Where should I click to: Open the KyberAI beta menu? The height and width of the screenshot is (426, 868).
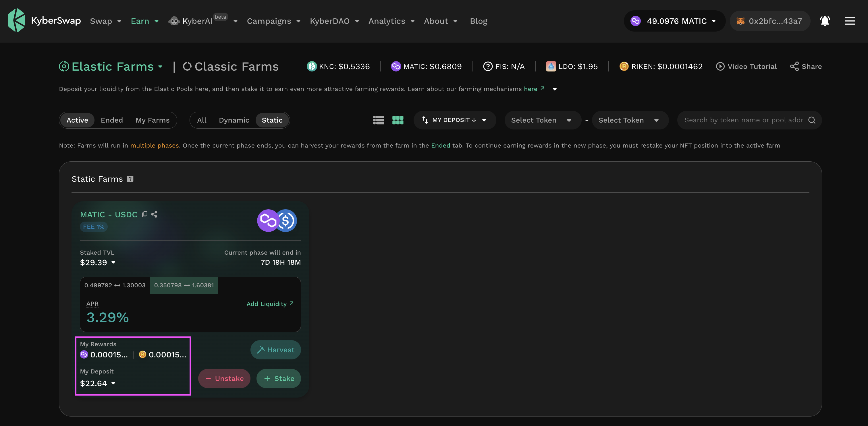click(203, 21)
